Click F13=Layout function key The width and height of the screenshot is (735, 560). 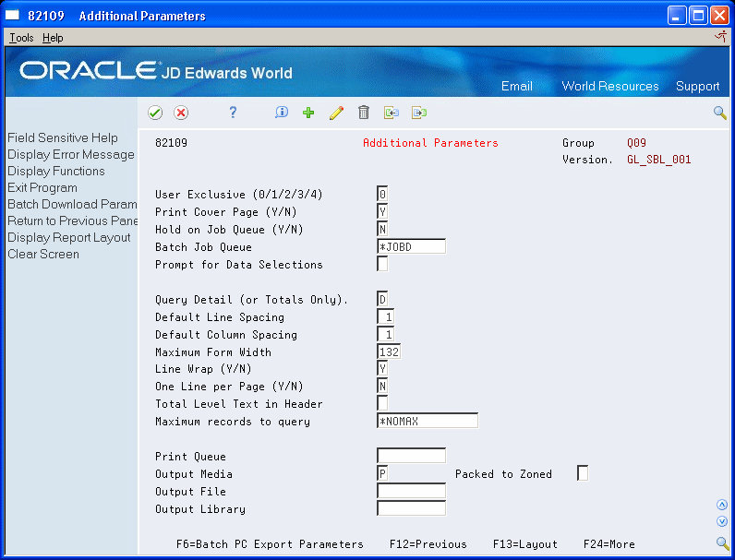click(525, 544)
